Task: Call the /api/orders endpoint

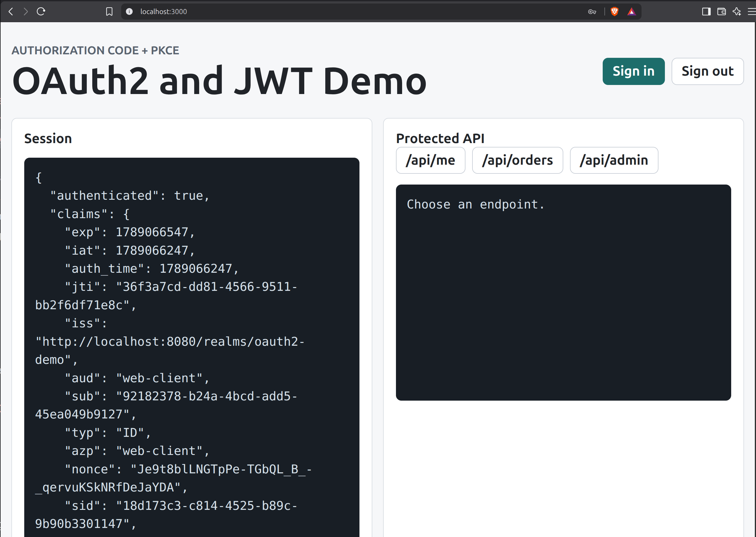Action: 517,160
